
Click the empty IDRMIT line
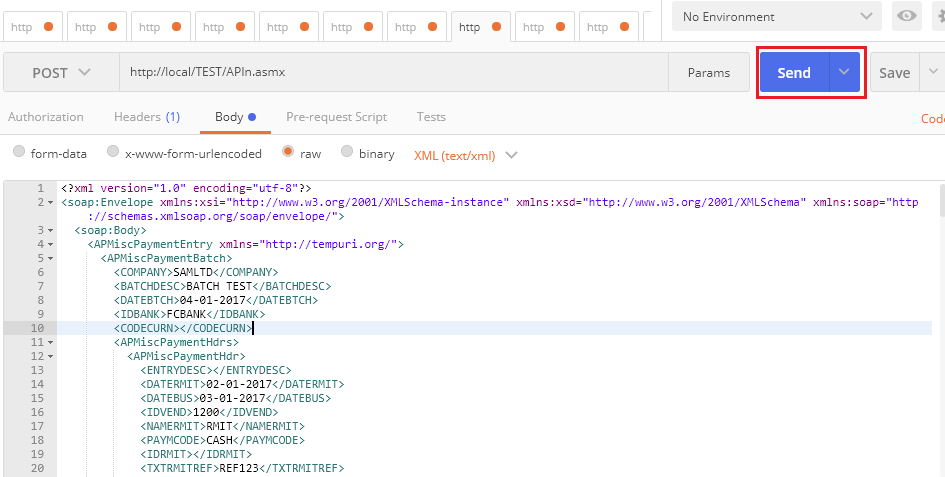[x=196, y=454]
